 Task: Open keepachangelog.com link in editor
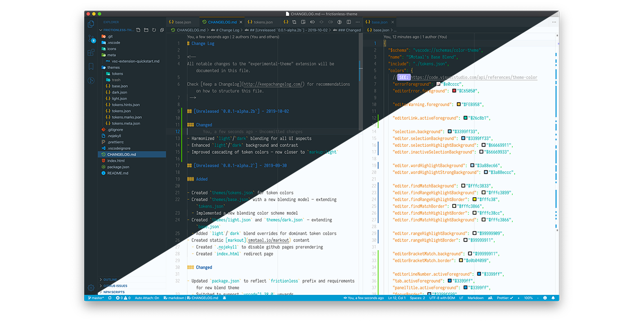[273, 85]
